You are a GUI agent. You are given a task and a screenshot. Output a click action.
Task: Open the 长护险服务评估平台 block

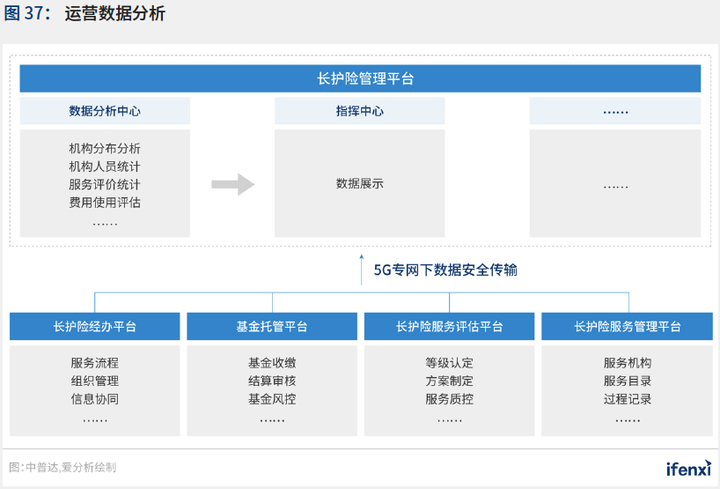point(449,326)
